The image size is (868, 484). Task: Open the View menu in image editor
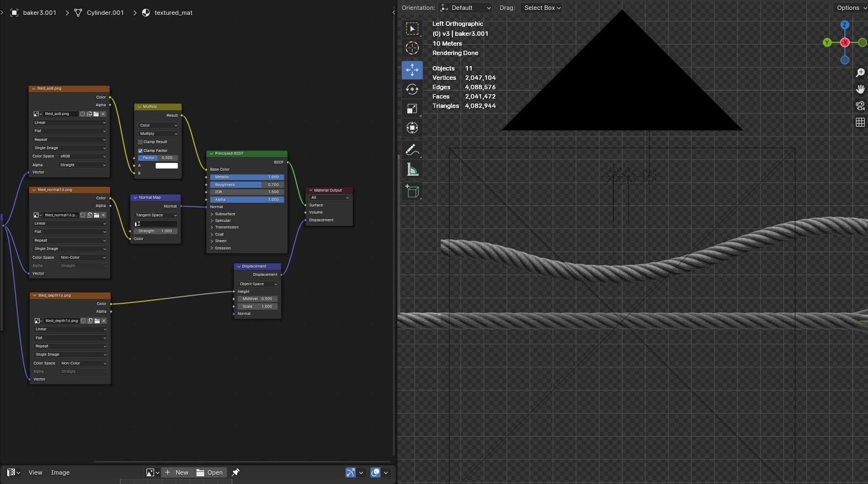tap(35, 472)
